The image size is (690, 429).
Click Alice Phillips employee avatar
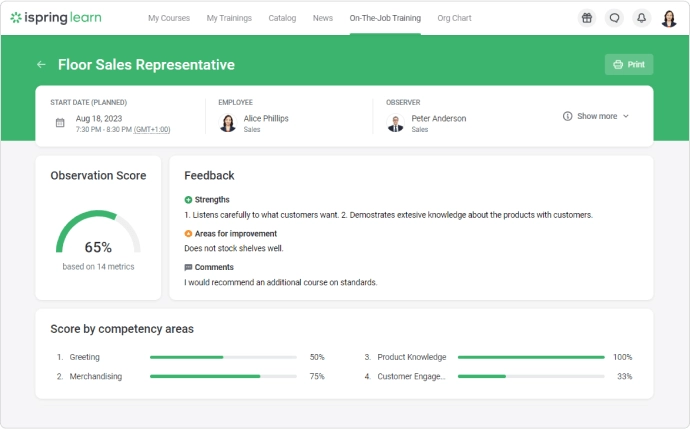click(228, 123)
